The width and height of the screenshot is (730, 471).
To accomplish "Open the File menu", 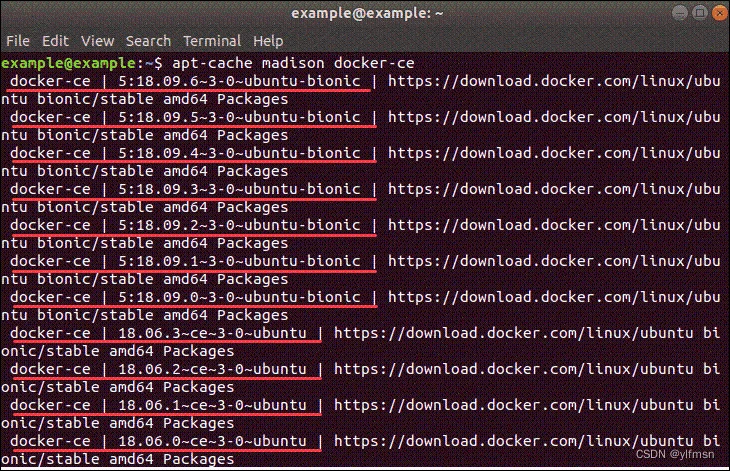I will click(x=18, y=41).
